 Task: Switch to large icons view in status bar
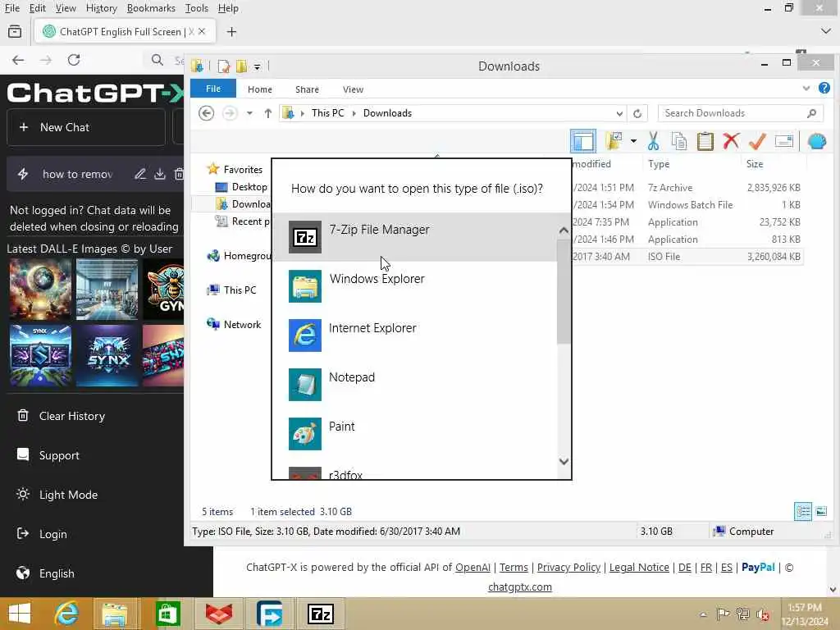pos(821,512)
